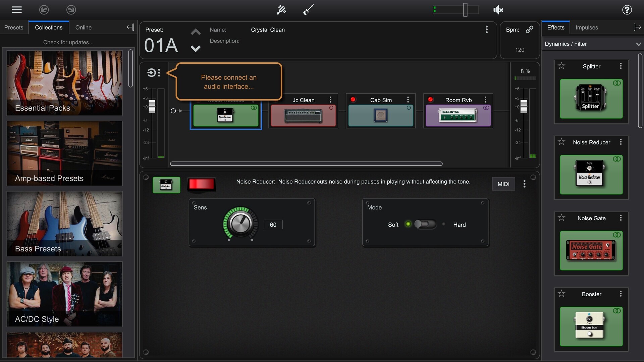
Task: Click the Sens knob
Action: pos(240,224)
